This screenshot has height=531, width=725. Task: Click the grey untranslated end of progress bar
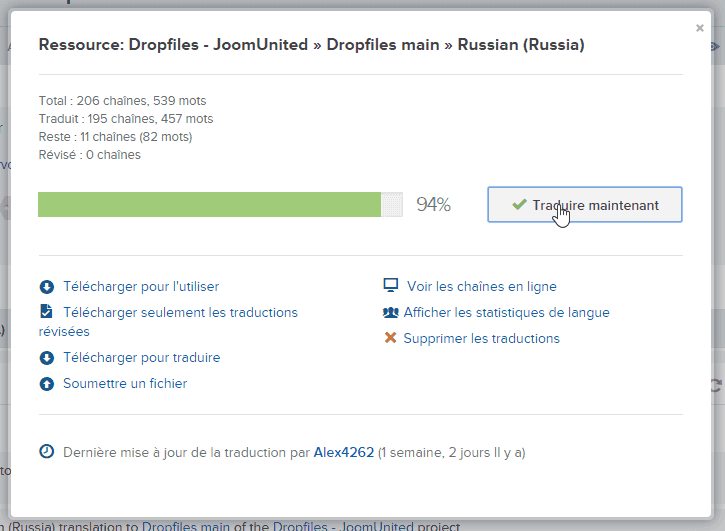(392, 205)
